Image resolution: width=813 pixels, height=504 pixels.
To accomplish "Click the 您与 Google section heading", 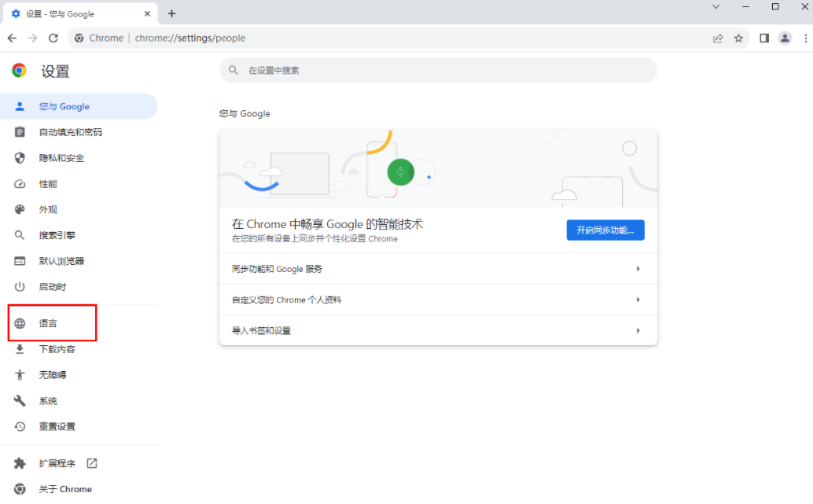I will 245,113.
